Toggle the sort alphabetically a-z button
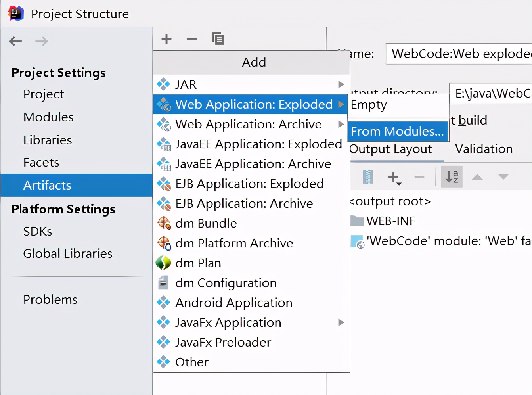The width and height of the screenshot is (532, 395). point(452,176)
